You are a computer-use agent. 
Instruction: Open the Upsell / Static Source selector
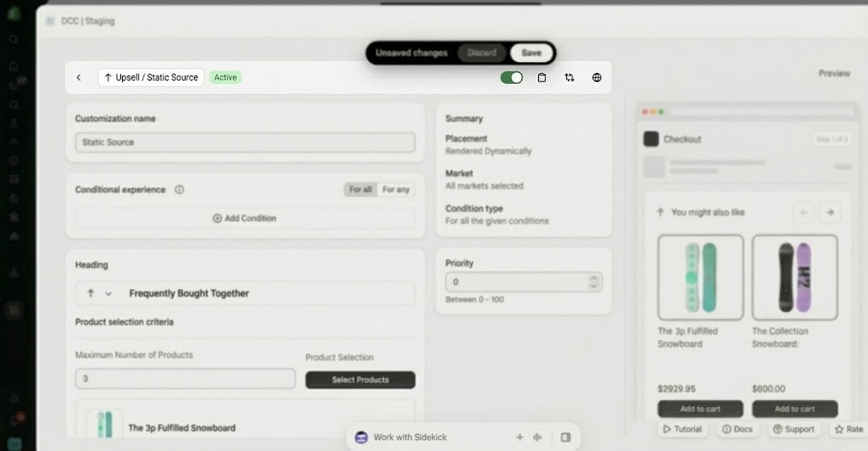point(151,77)
